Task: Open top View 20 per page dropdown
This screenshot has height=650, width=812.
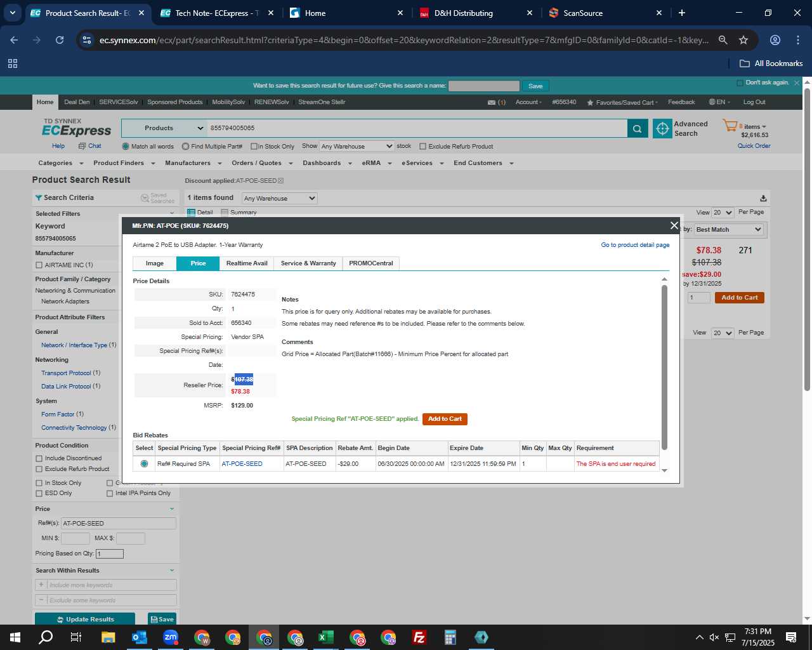Action: pyautogui.click(x=723, y=213)
